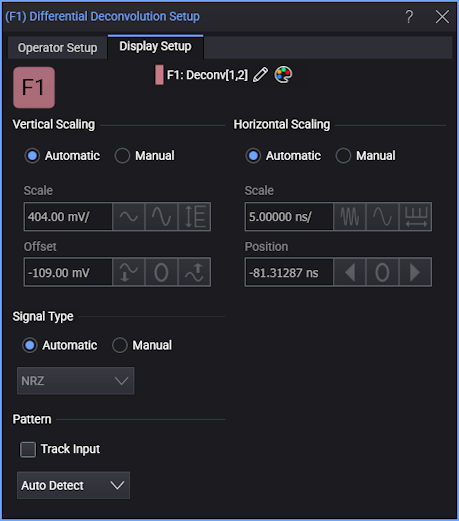This screenshot has width=459, height=521.
Task: Click the pink color swatch beside F1: Deconv
Action: coord(159,75)
